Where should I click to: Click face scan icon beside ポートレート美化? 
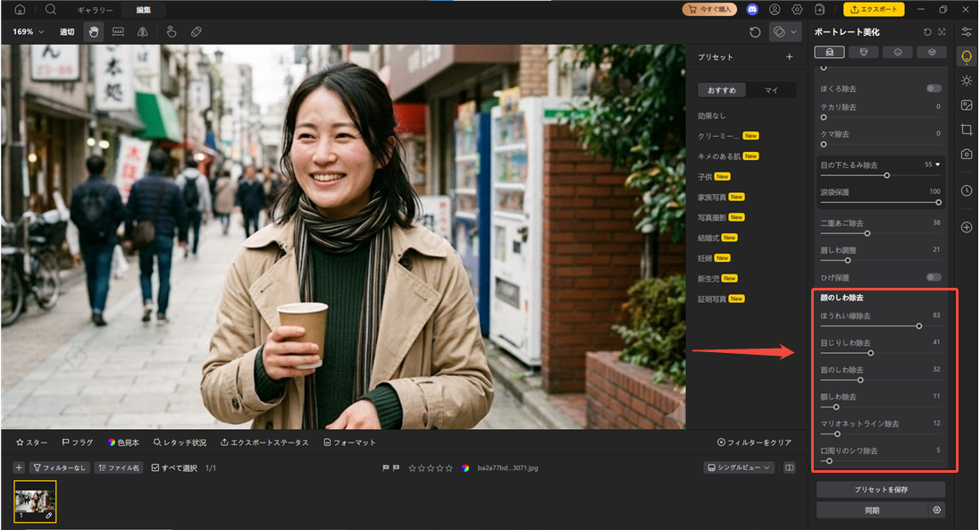pyautogui.click(x=942, y=32)
